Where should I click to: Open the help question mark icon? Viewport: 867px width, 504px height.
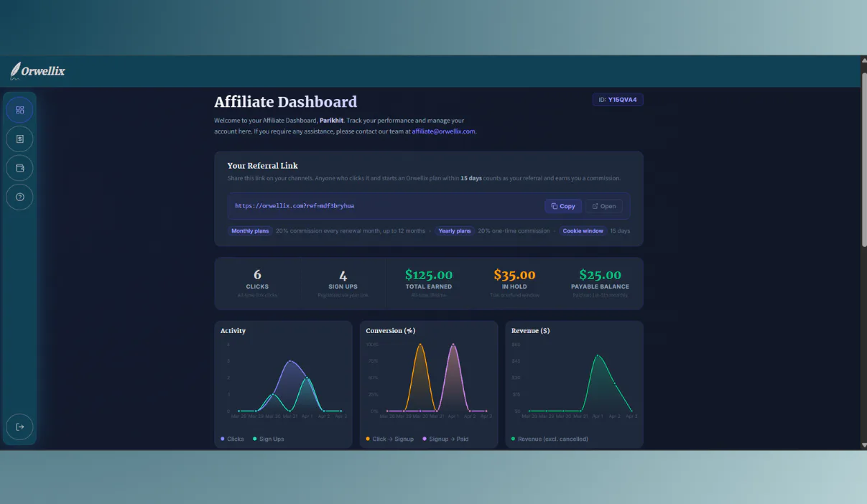click(x=19, y=197)
